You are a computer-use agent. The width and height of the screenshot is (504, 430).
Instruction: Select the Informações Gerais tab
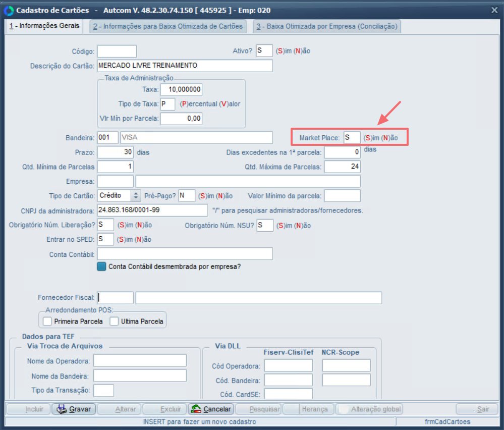pyautogui.click(x=44, y=26)
